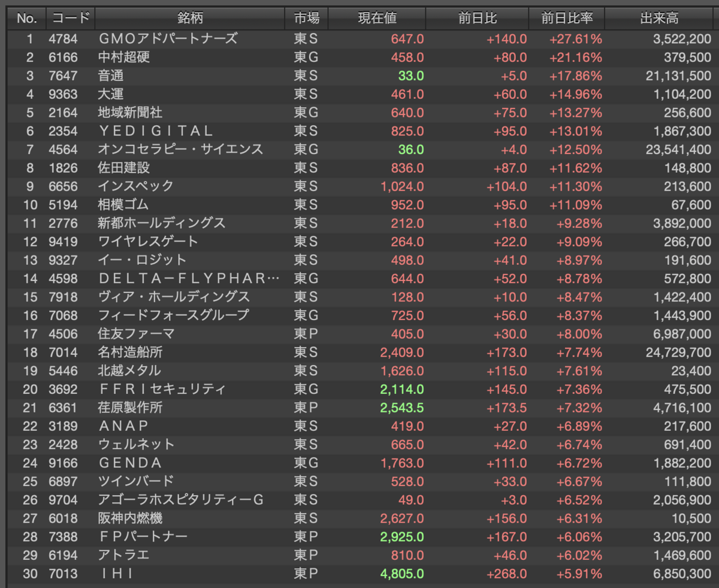
Task: Click green price 36.0
Action: click(x=411, y=150)
